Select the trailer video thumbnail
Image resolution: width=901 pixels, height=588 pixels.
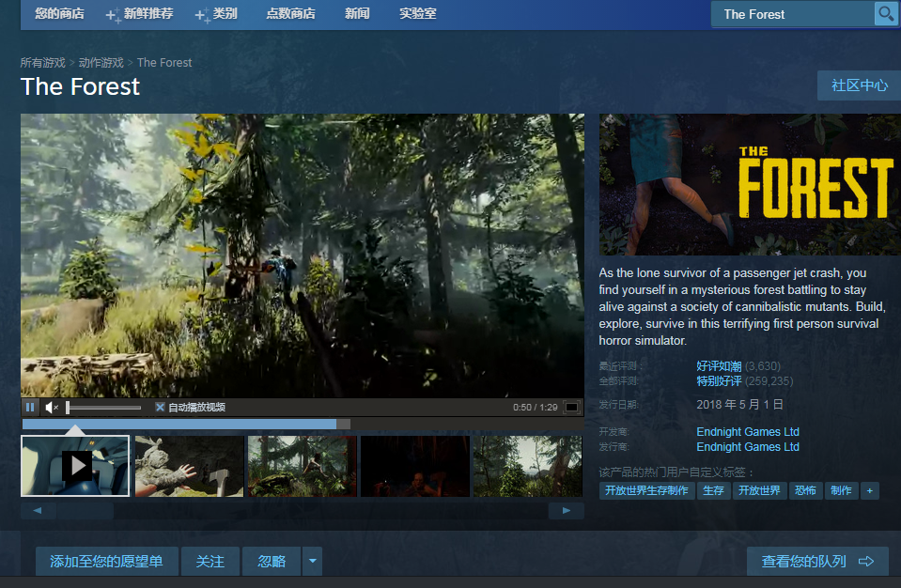click(x=75, y=466)
